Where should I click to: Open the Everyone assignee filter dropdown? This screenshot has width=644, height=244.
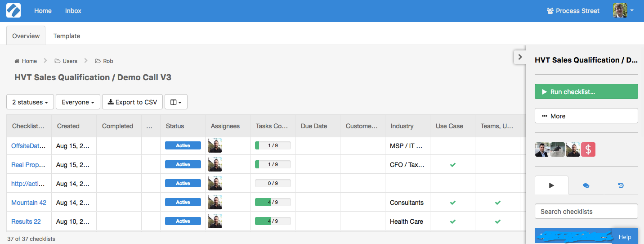[x=78, y=102]
